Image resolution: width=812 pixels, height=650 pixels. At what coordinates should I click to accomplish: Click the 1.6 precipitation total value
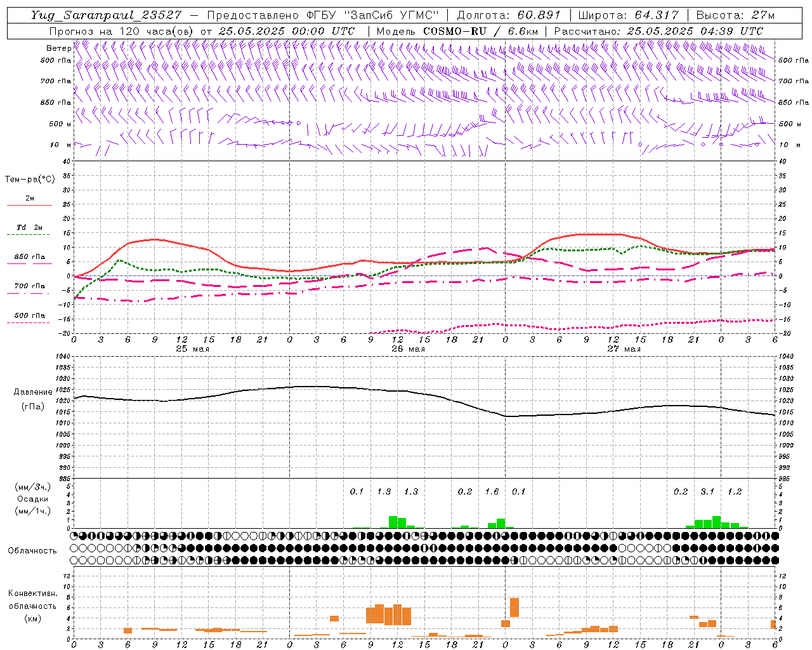click(492, 492)
